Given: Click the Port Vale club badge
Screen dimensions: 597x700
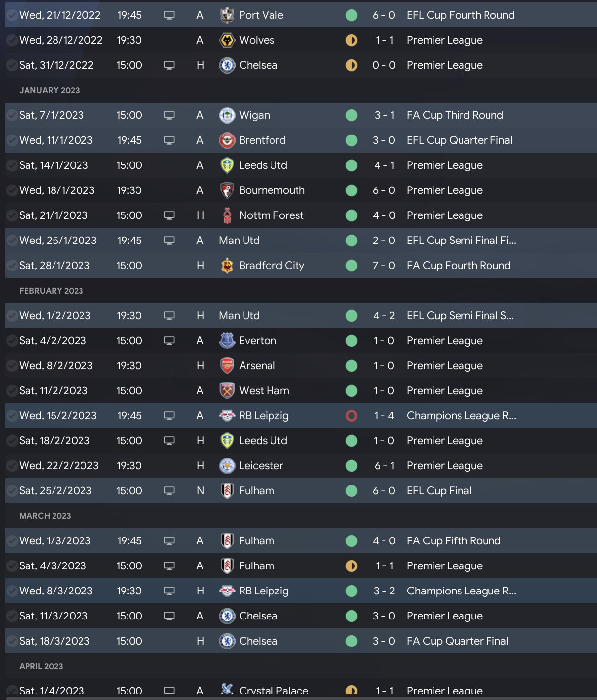Looking at the screenshot, I should tap(227, 15).
